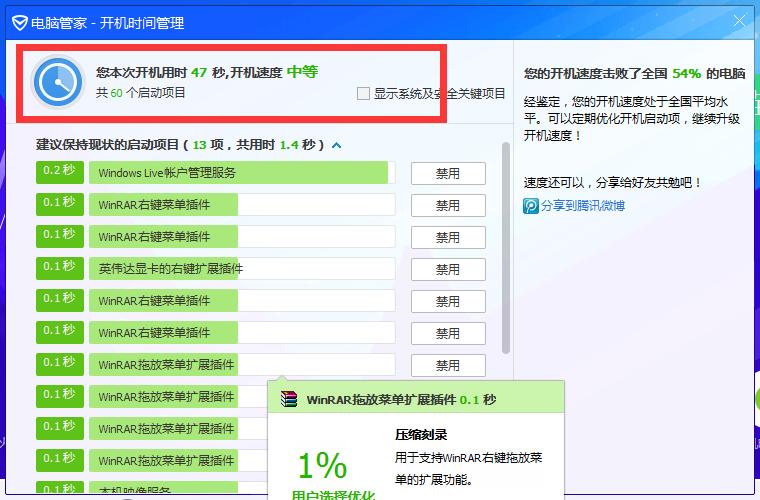760x500 pixels.
Task: Click the 0.2 秒 time badge
Action: (60, 172)
